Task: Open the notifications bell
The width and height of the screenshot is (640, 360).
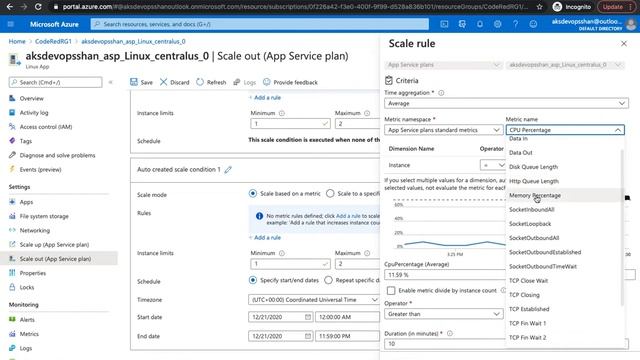Action: point(480,24)
